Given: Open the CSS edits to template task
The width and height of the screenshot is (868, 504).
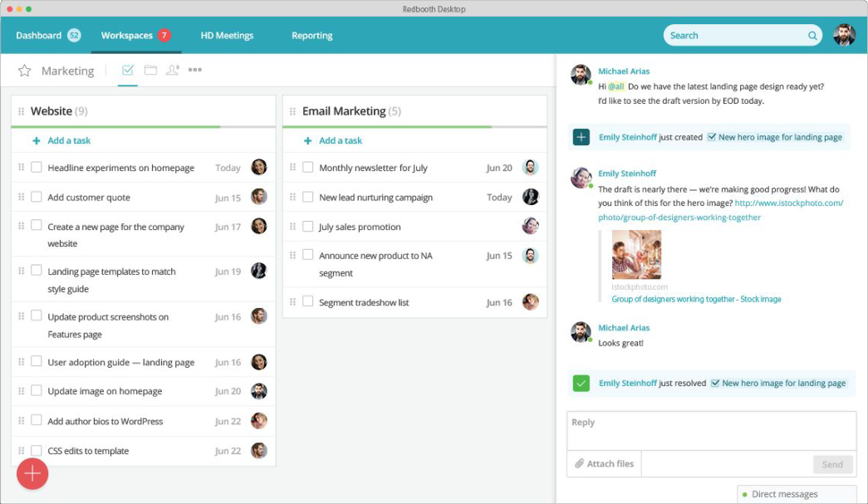Looking at the screenshot, I should 88,451.
